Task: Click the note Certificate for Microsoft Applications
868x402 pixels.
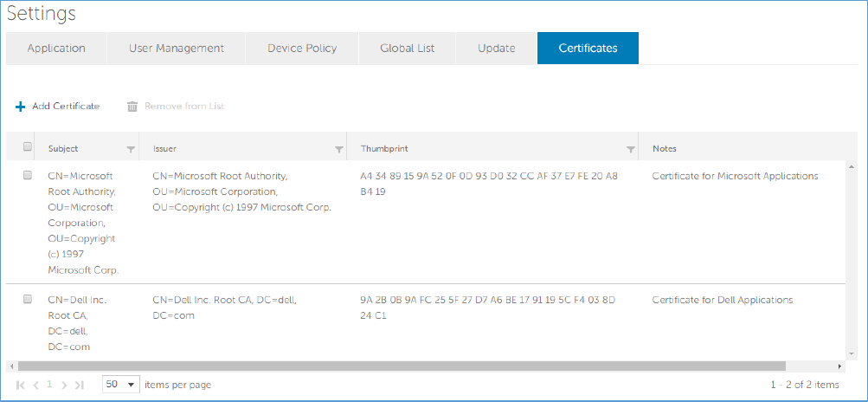Action: 735,176
